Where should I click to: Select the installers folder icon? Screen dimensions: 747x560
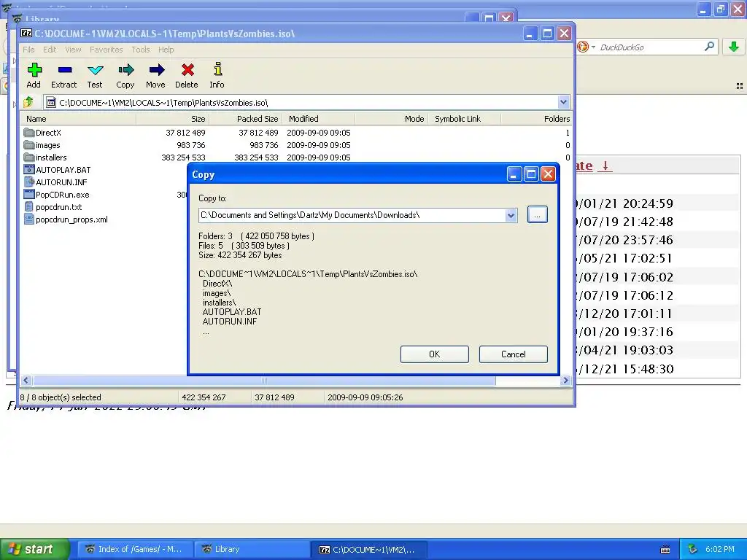pyautogui.click(x=28, y=157)
